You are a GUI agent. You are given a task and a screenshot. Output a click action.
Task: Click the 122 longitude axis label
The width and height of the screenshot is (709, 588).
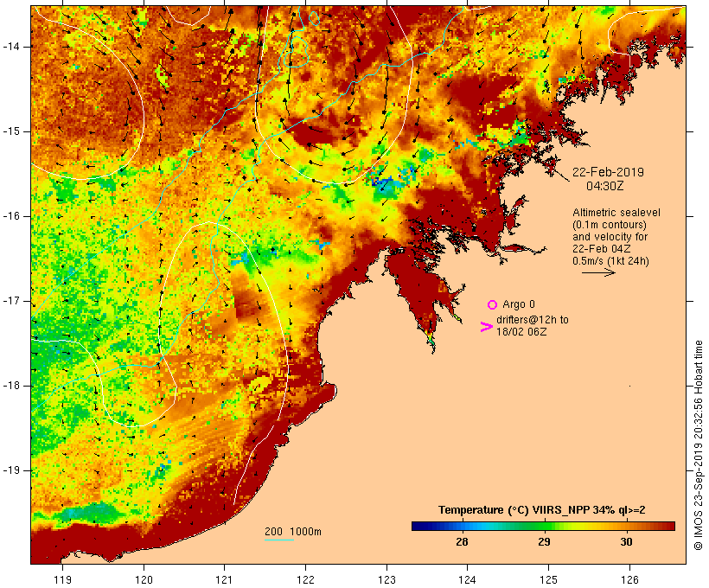305,579
